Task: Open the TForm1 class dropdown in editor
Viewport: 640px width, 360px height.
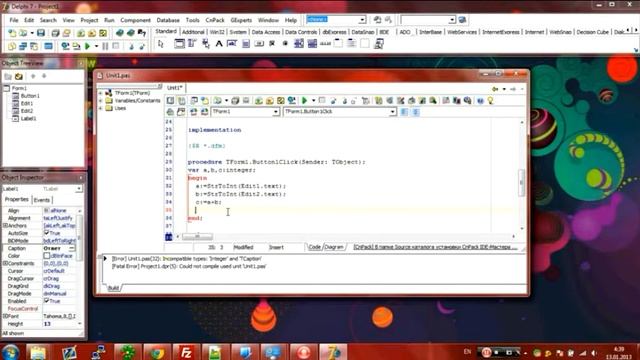Action: pyautogui.click(x=276, y=112)
